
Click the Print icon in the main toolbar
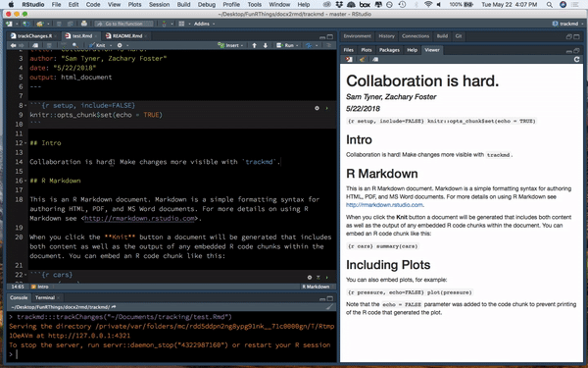click(x=84, y=24)
